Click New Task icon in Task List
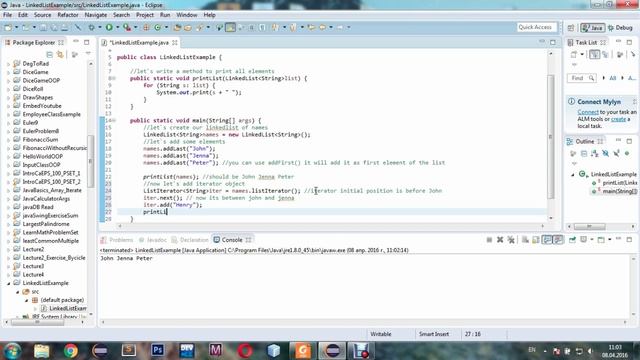Image resolution: width=640 pixels, height=360 pixels. 574,54
